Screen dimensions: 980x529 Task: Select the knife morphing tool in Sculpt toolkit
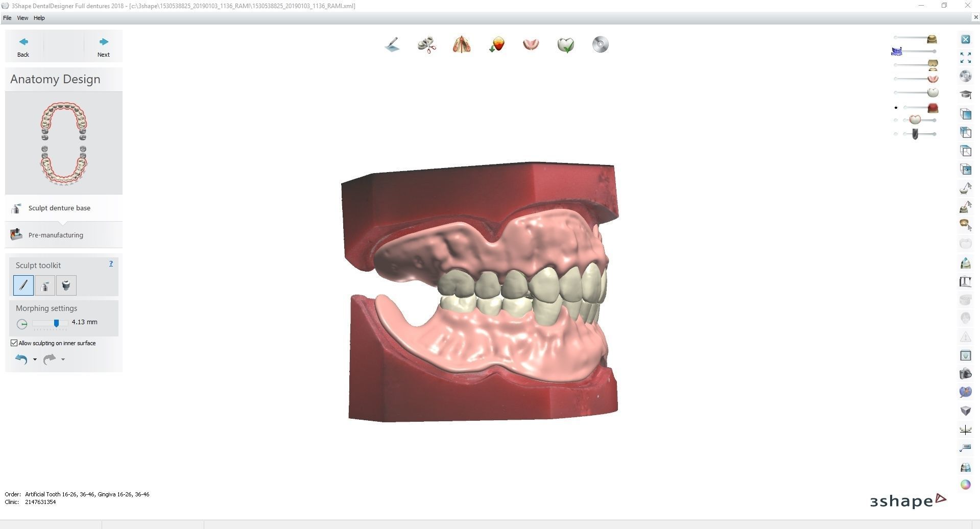[x=23, y=285]
